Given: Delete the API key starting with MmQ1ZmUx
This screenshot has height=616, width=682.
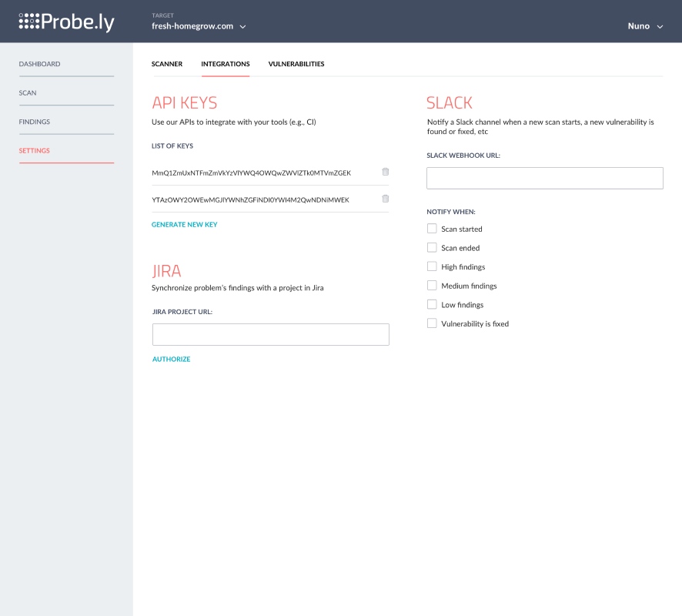Looking at the screenshot, I should [386, 172].
